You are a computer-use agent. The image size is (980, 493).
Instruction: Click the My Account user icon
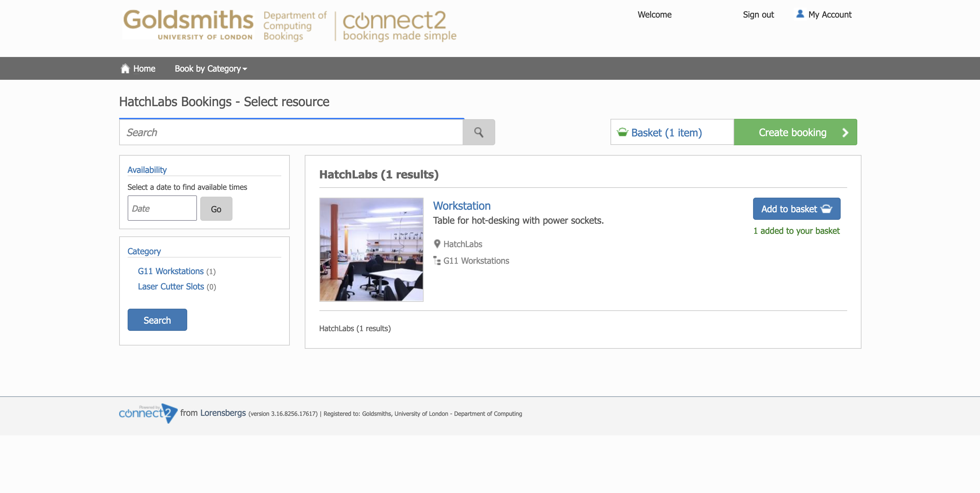click(800, 14)
